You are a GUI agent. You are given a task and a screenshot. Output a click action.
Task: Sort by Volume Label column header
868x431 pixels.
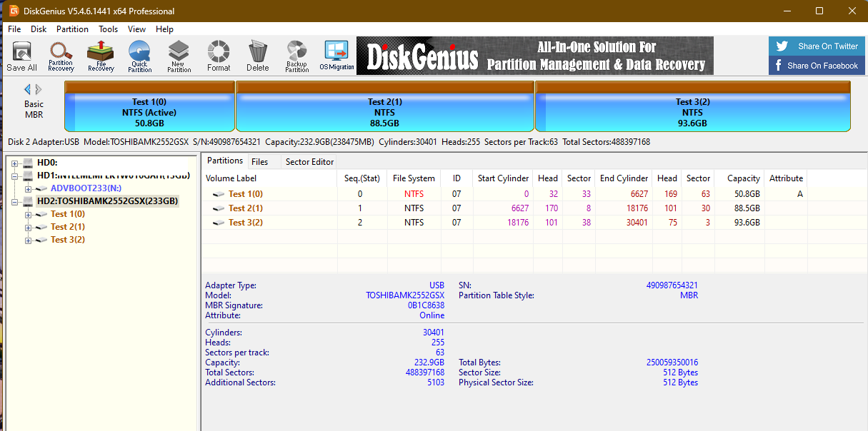point(269,178)
